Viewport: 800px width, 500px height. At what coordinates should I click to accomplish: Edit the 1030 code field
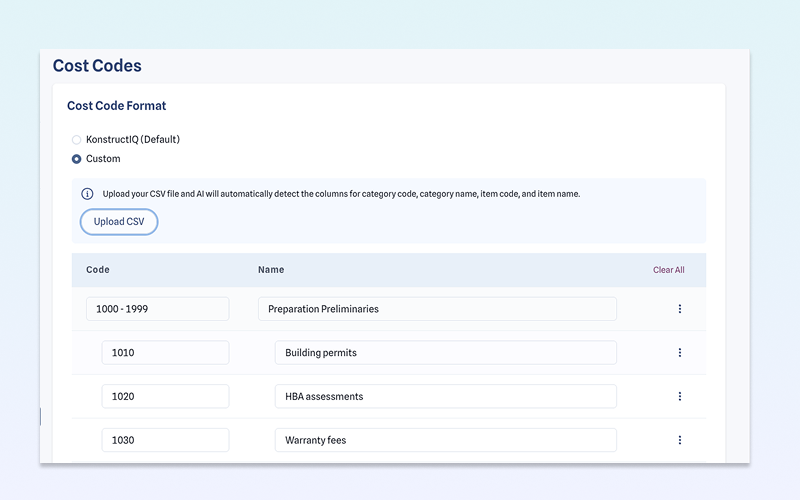pos(165,440)
